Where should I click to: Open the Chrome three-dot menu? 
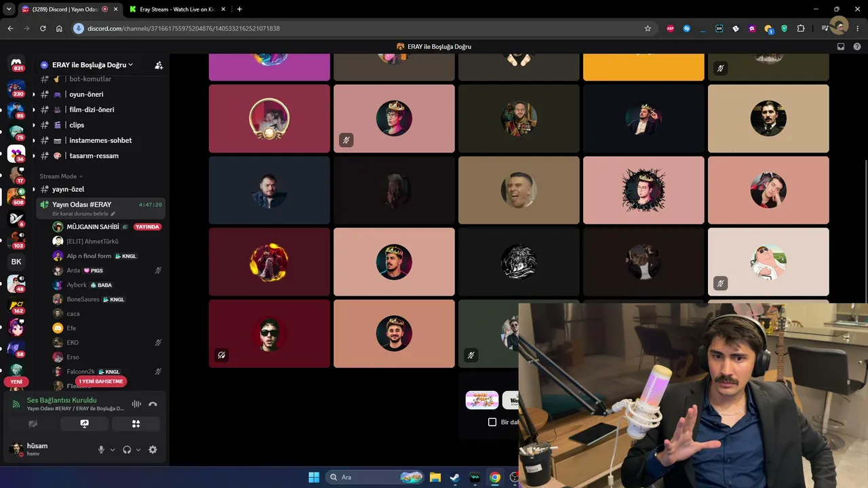858,28
